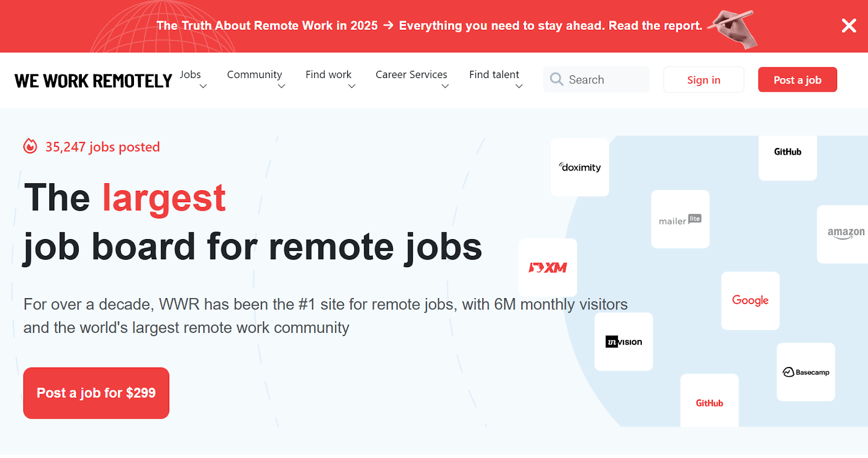Viewport: 868px width, 458px height.
Task: Expand the Community dropdown chevron
Action: [282, 86]
